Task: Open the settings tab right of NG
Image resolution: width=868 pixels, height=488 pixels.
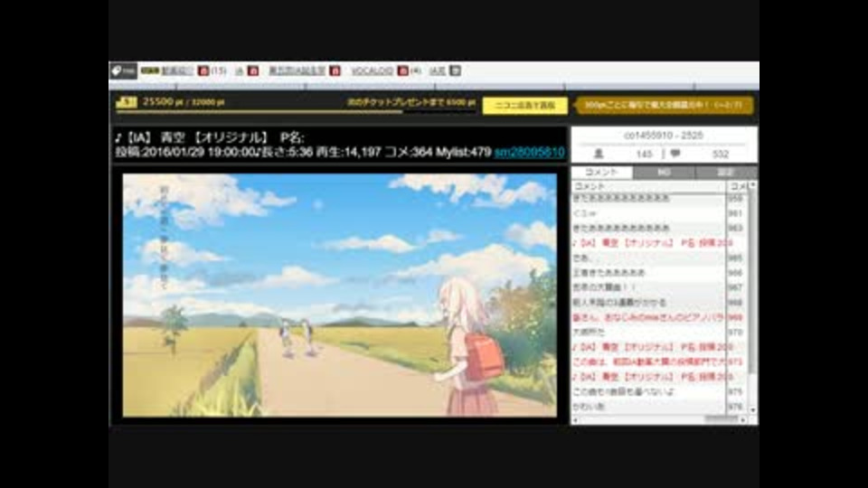Action: coord(726,172)
